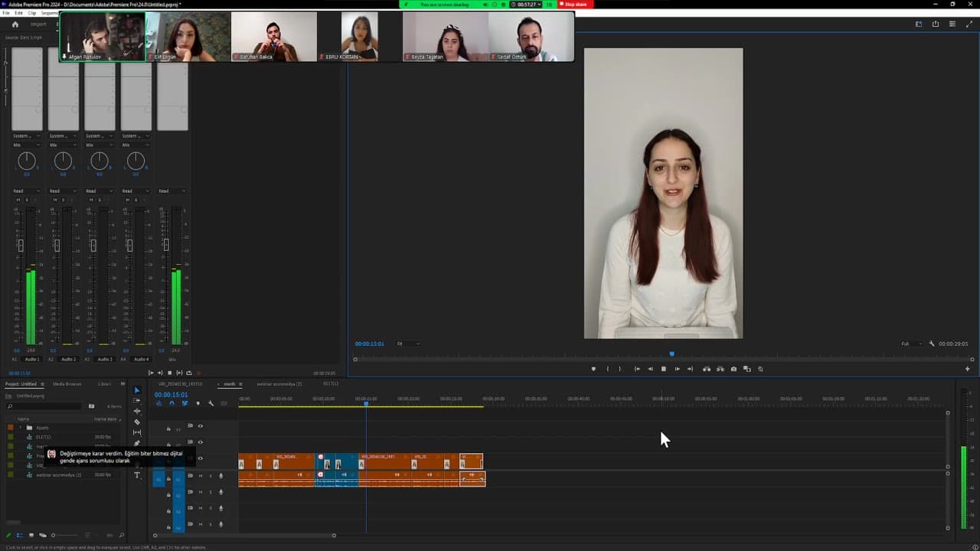Step forward one frame

click(677, 369)
